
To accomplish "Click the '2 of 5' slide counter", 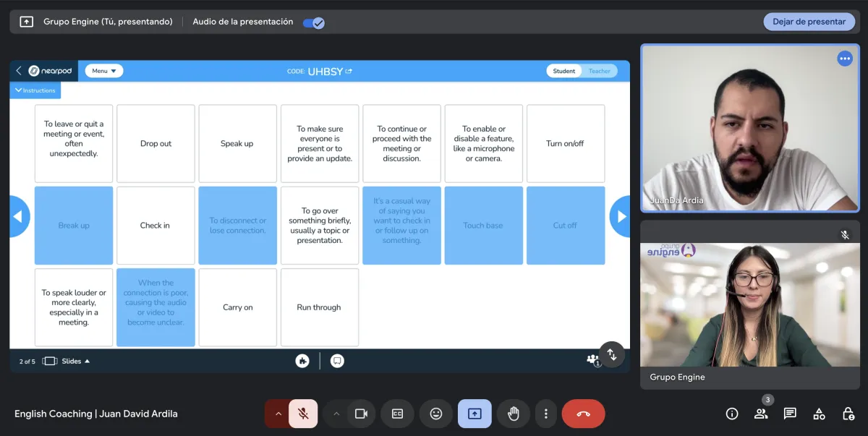I will 27,361.
